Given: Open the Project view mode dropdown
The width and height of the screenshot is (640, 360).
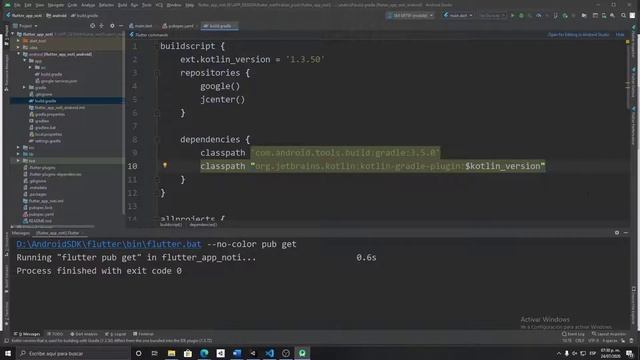Looking at the screenshot, I should click(x=26, y=26).
